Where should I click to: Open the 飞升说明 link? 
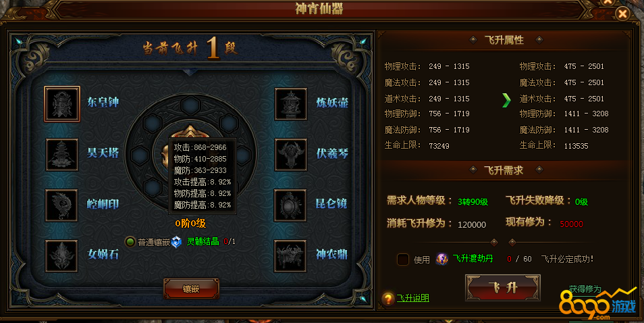click(x=412, y=299)
